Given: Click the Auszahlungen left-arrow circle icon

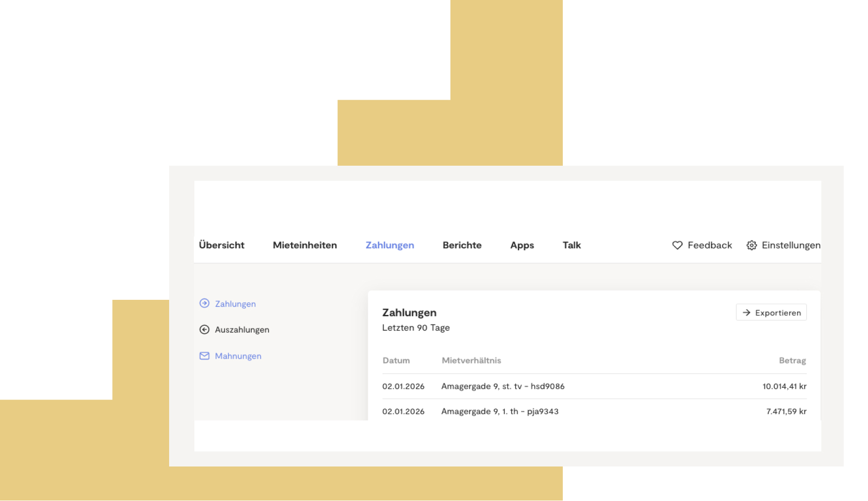Looking at the screenshot, I should [x=205, y=329].
